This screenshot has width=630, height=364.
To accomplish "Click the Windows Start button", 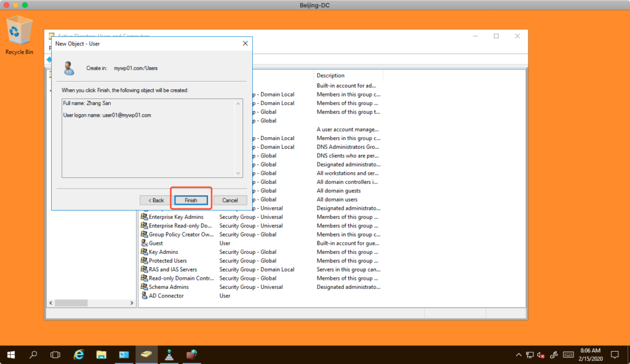I will [11, 355].
